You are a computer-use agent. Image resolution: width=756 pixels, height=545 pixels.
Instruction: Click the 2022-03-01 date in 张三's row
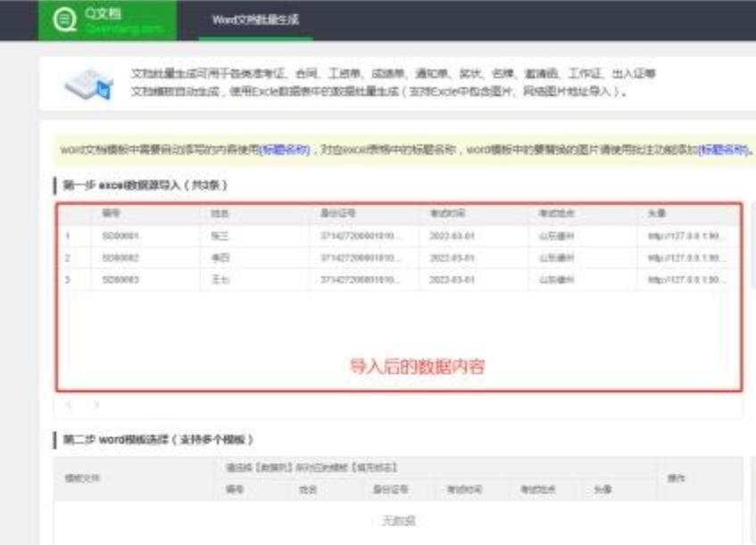[453, 235]
